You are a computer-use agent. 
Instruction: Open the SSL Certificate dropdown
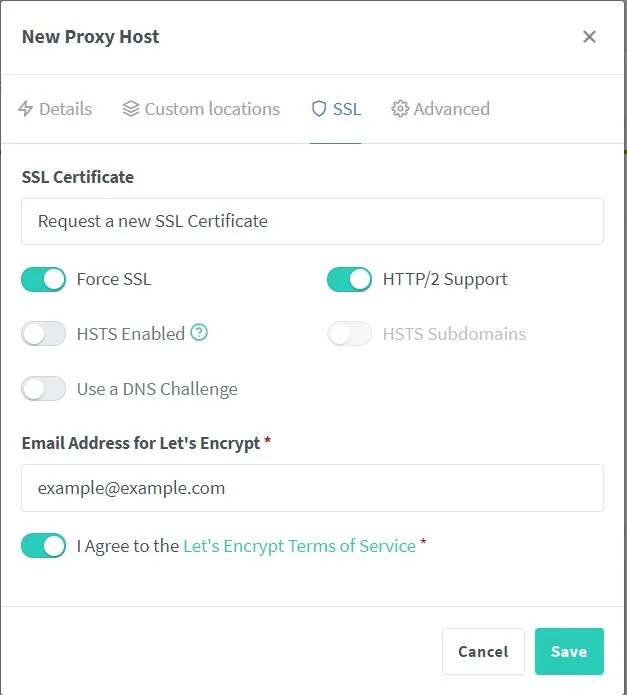312,221
